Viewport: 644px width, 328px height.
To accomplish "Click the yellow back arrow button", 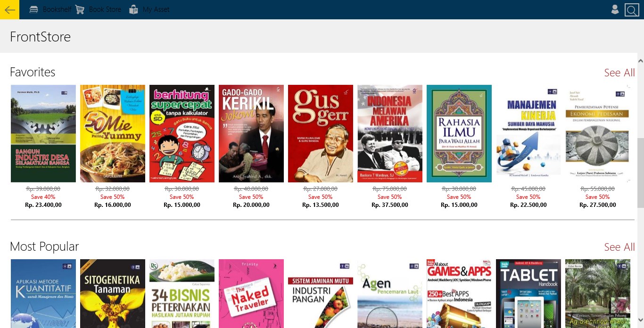I will click(x=9, y=9).
